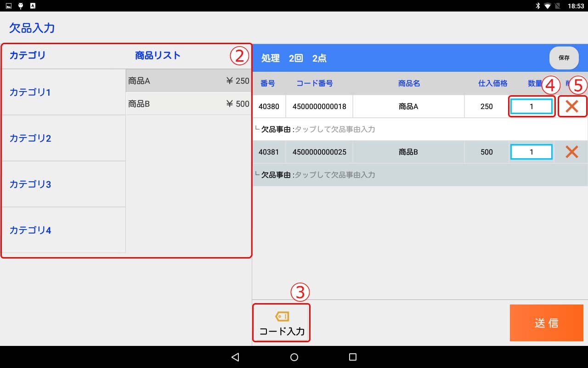
Task: Click the 欠品入力 screen title
Action: pyautogui.click(x=32, y=28)
